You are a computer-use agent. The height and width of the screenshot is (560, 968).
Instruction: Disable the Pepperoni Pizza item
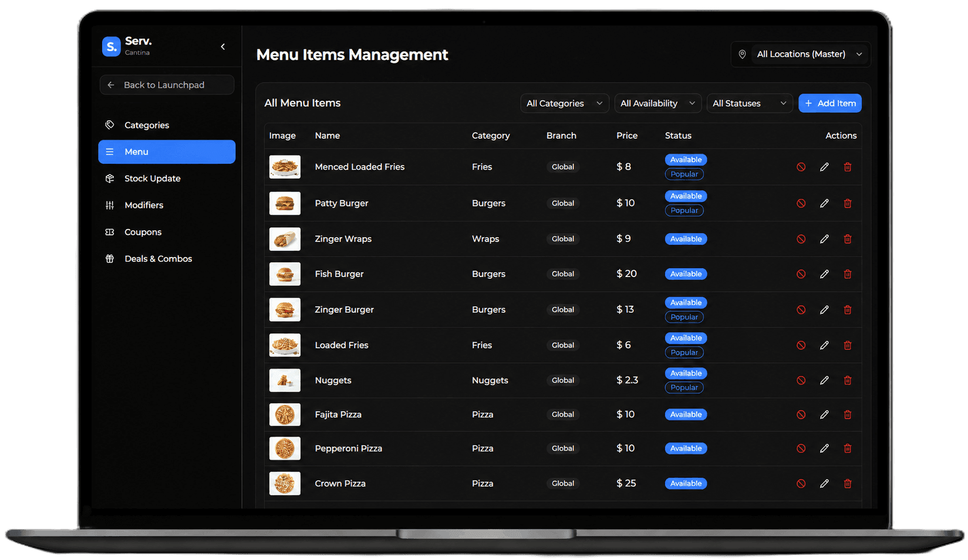pyautogui.click(x=801, y=448)
